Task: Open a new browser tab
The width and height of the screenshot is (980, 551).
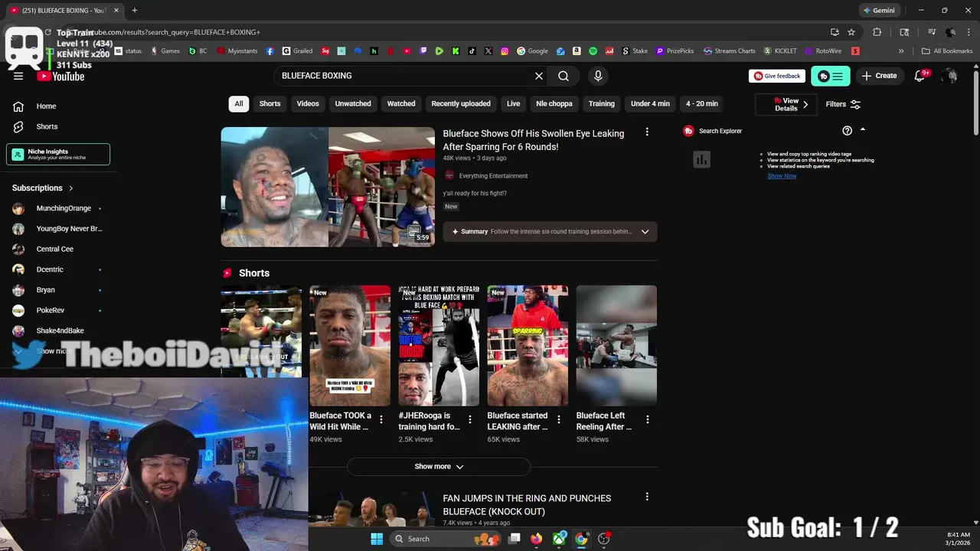Action: 135,11
